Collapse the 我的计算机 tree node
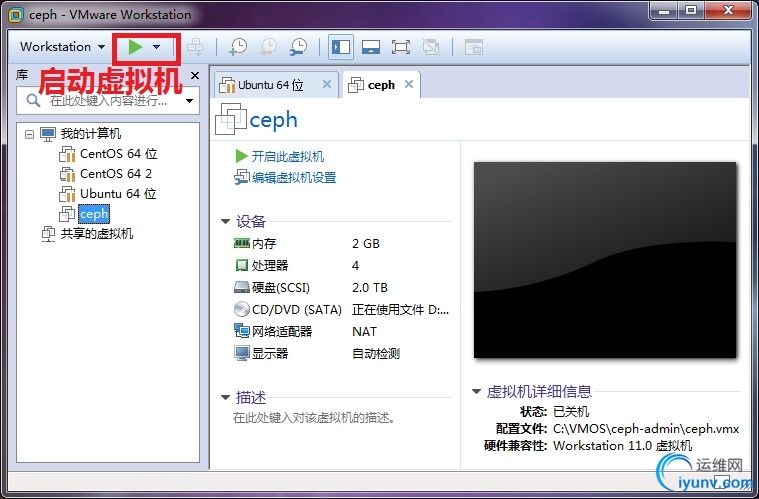The image size is (759, 499). (30, 134)
